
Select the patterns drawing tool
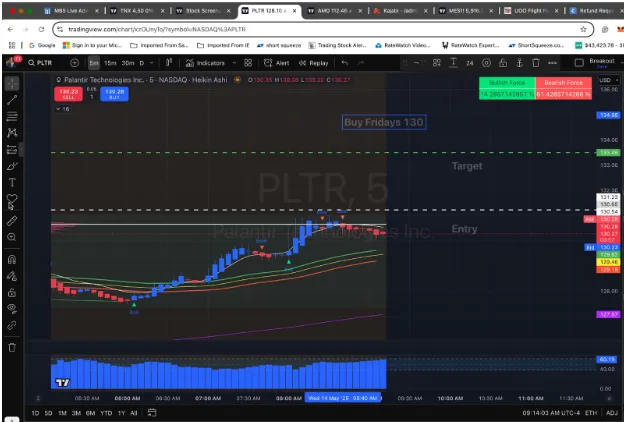12,133
